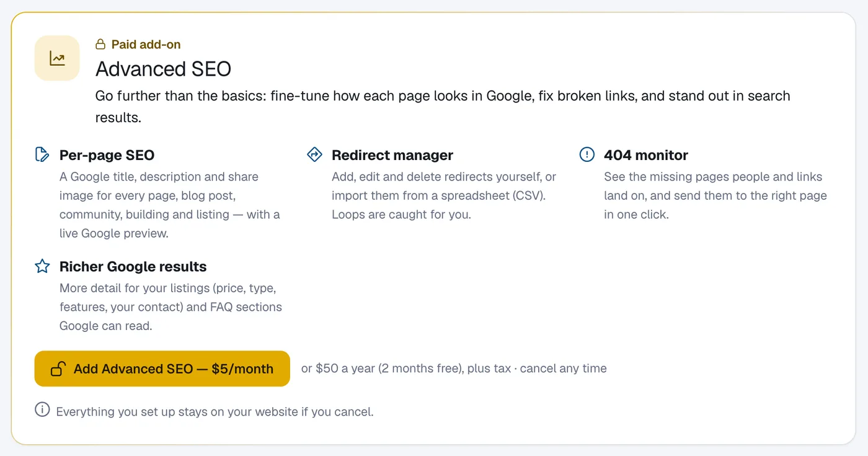Add Advanced SEO for $5/month
This screenshot has height=456, width=868.
click(162, 369)
